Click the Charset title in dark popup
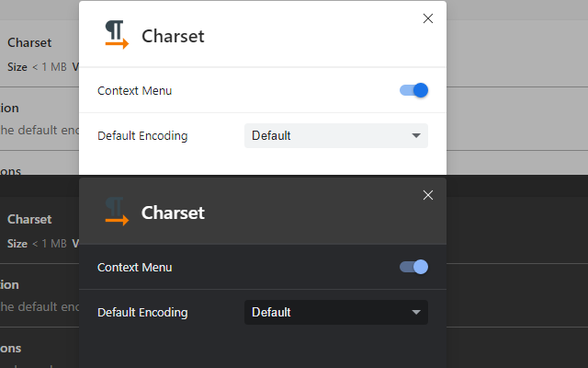Image resolution: width=588 pixels, height=368 pixels. 173,213
